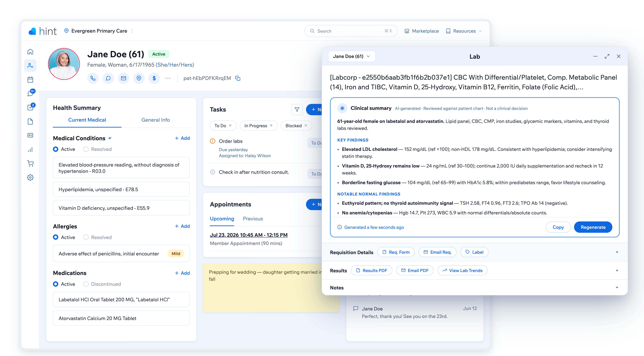Viewport: 644px width, 356px height.
Task: Open patient billing dollar icon
Action: point(154,78)
